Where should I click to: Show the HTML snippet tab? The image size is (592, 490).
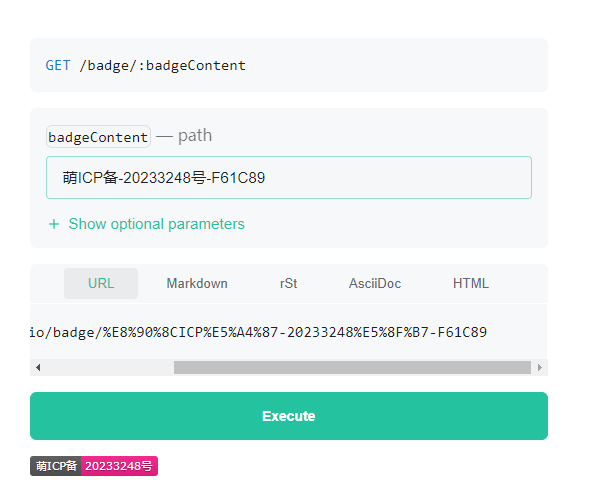point(471,283)
